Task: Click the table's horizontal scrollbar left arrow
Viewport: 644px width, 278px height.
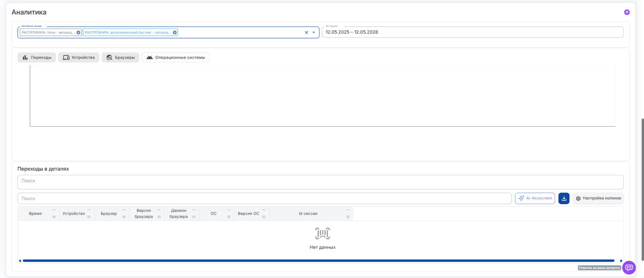Action: [x=20, y=261]
